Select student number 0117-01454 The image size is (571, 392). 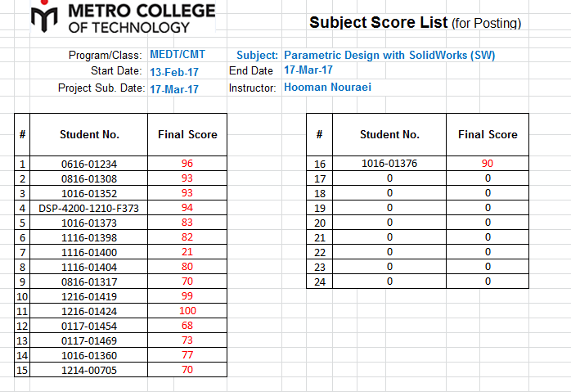click(89, 326)
